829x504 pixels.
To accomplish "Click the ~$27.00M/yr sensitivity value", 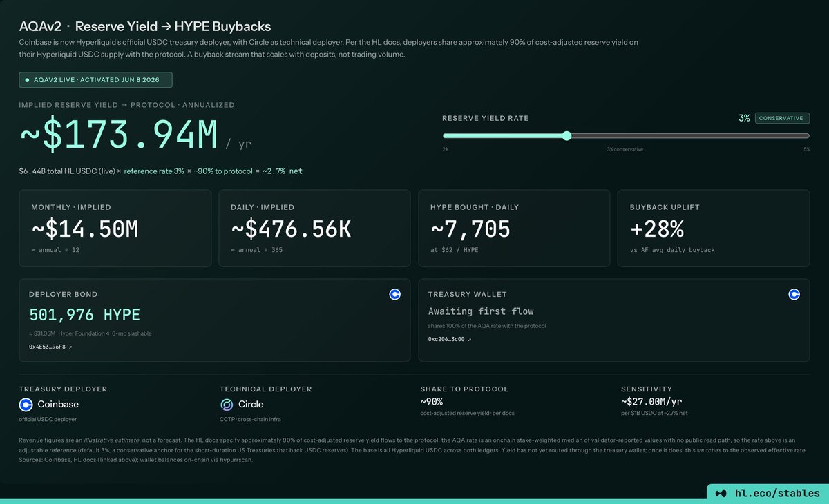I will 651,401.
